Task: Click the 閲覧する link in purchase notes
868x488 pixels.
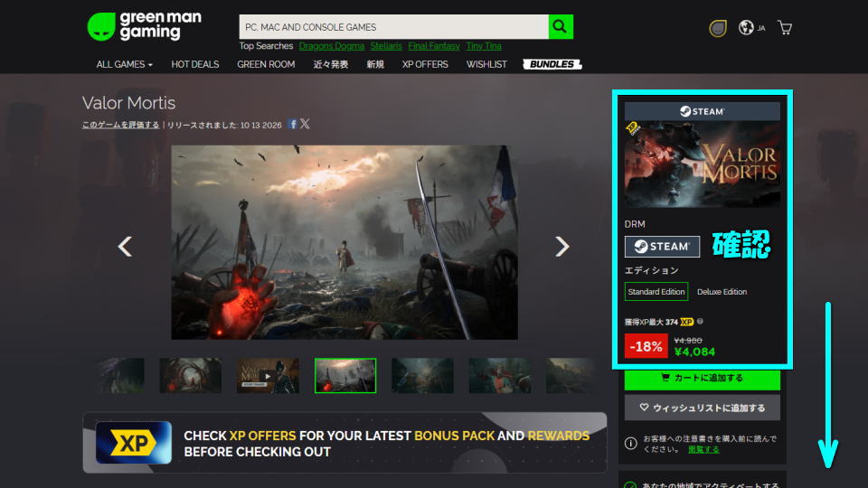Action: click(703, 449)
